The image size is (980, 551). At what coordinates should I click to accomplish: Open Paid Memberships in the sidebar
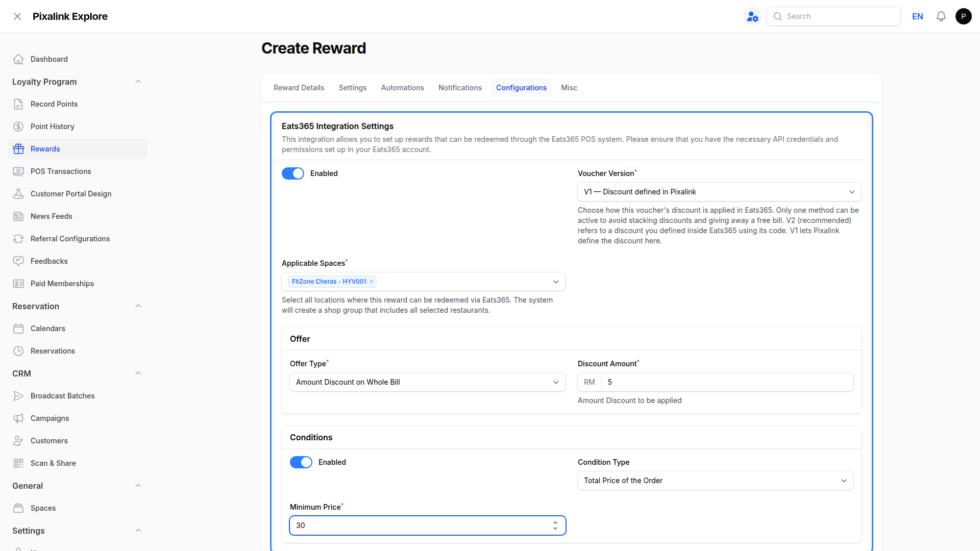(x=78, y=284)
